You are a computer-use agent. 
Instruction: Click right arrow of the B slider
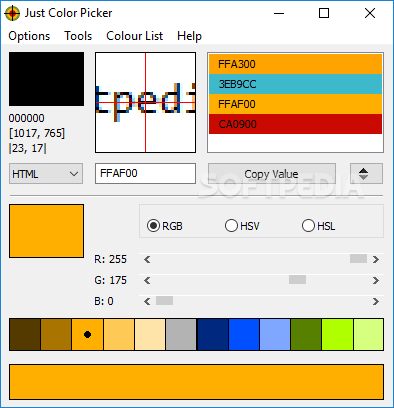tap(376, 301)
